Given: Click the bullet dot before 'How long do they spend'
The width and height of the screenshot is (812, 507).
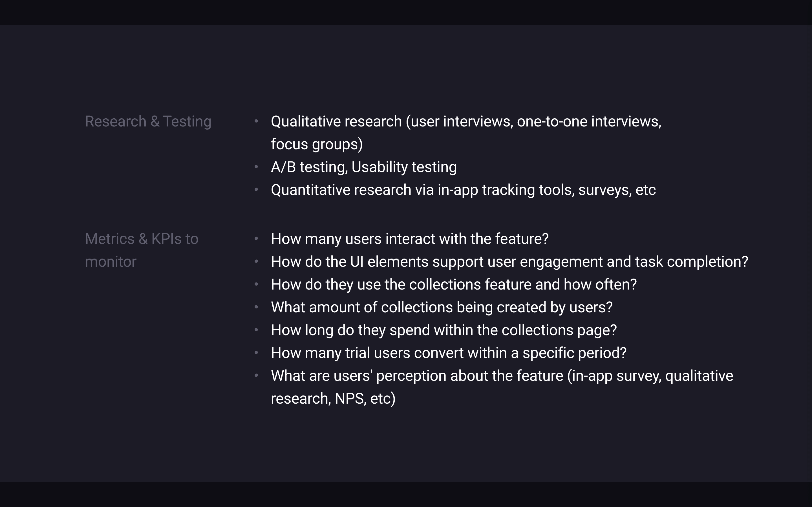Looking at the screenshot, I should pyautogui.click(x=256, y=330).
